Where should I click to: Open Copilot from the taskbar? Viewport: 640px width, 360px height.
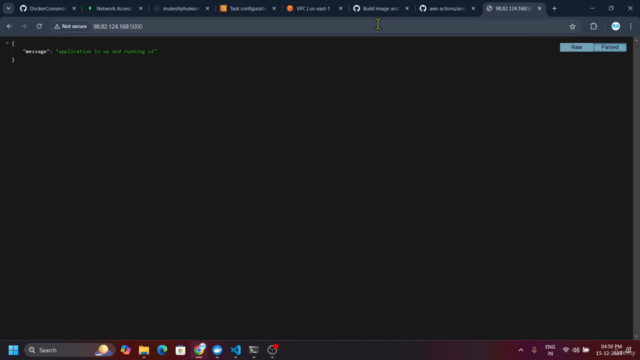126,350
